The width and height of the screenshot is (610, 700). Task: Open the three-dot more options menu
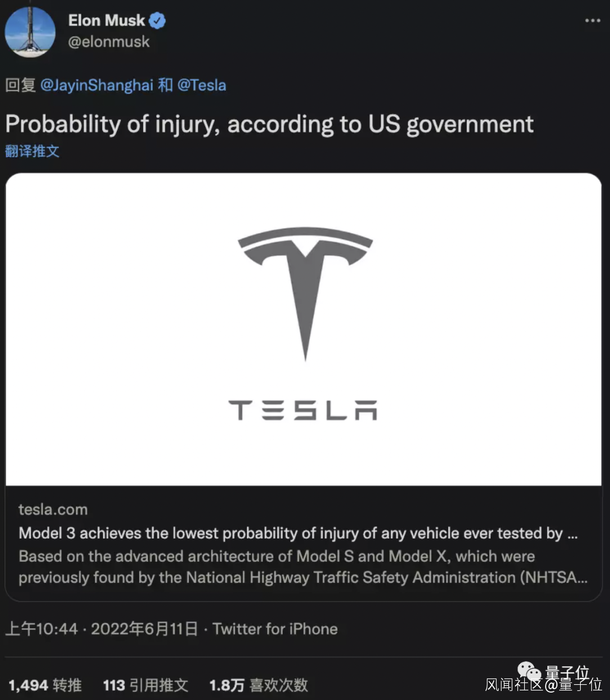click(x=592, y=21)
